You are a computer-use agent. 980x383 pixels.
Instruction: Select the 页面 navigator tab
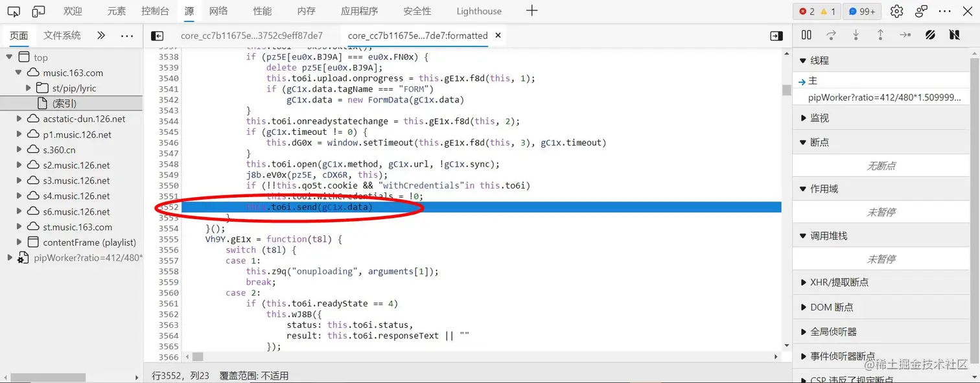click(19, 36)
